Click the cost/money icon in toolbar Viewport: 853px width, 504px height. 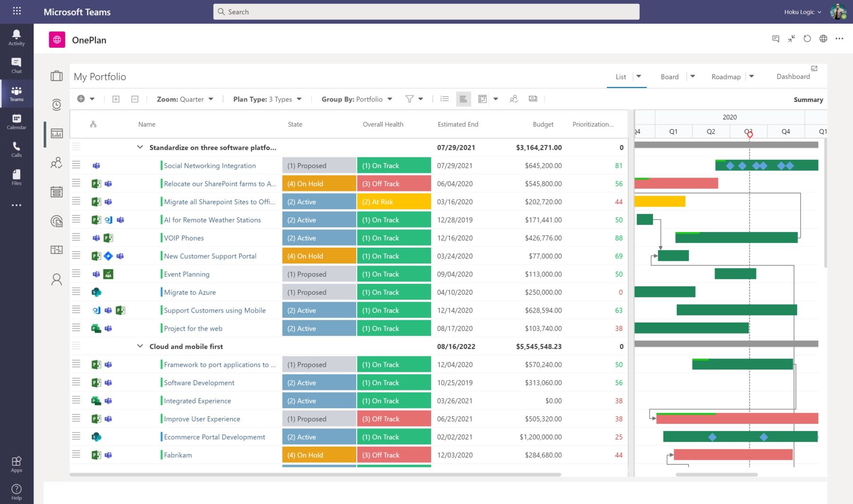tap(533, 99)
